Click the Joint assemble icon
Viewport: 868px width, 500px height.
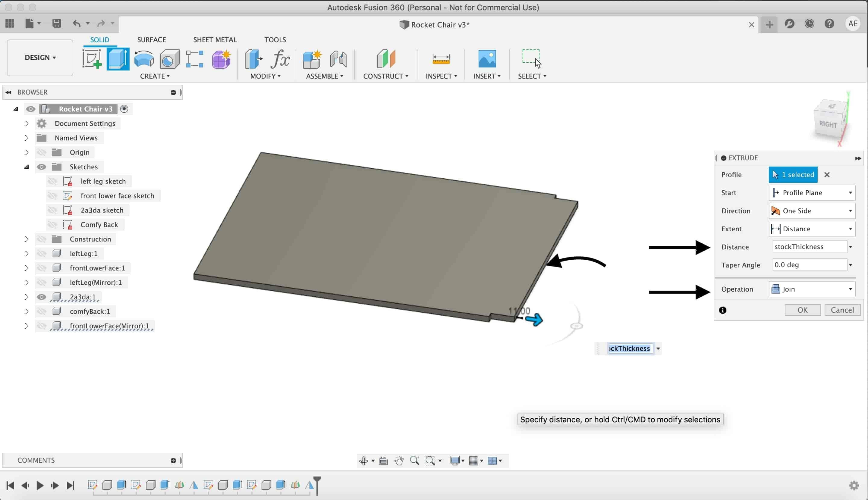click(338, 59)
